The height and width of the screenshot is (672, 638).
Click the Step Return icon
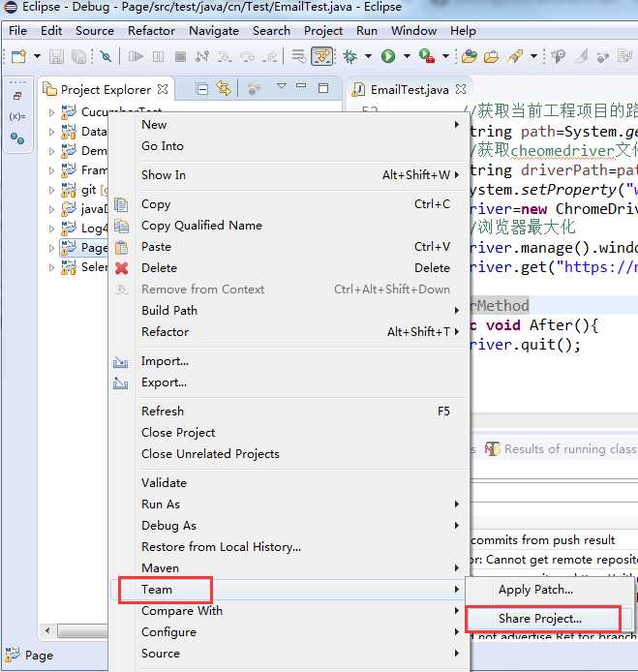(x=269, y=56)
